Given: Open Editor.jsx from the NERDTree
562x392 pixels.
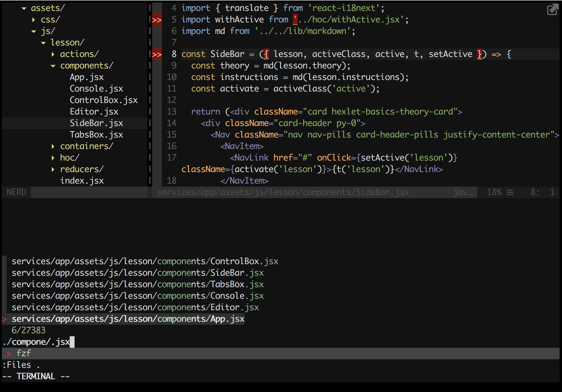Looking at the screenshot, I should (94, 111).
